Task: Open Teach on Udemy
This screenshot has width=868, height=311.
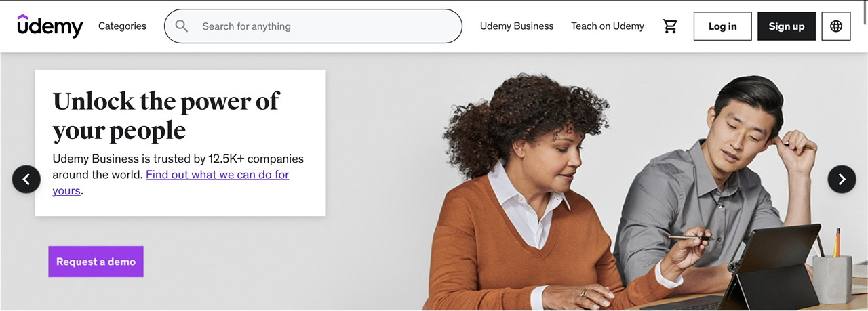Action: [x=608, y=26]
